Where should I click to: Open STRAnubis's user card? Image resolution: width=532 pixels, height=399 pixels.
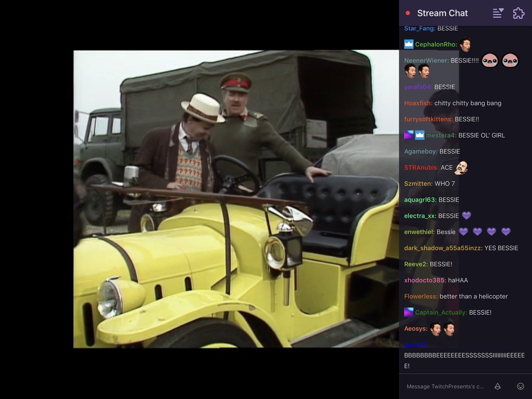(x=421, y=168)
